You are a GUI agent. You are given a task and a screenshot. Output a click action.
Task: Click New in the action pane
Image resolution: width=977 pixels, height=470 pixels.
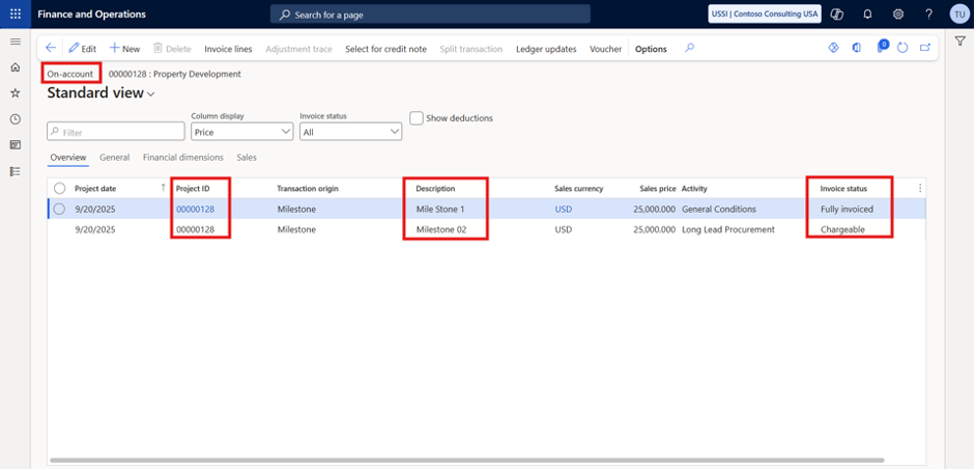click(x=125, y=49)
